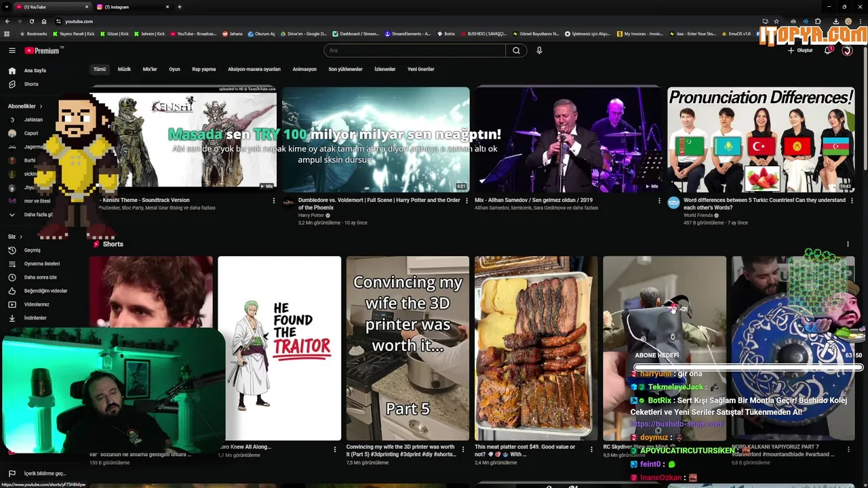Image resolution: width=868 pixels, height=488 pixels.
Task: Open the notifications bell
Action: [828, 50]
